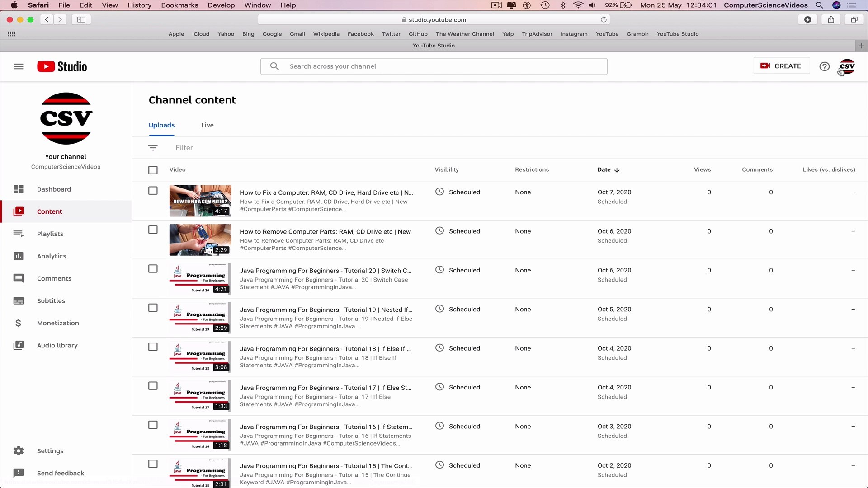Click the CREATE button
The image size is (868, 488).
[x=782, y=66]
